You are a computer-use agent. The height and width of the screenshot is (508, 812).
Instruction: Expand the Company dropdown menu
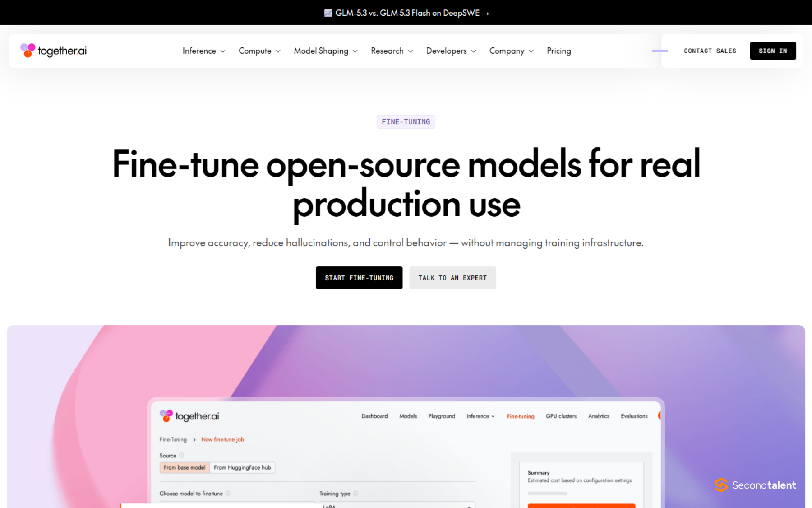click(x=512, y=51)
